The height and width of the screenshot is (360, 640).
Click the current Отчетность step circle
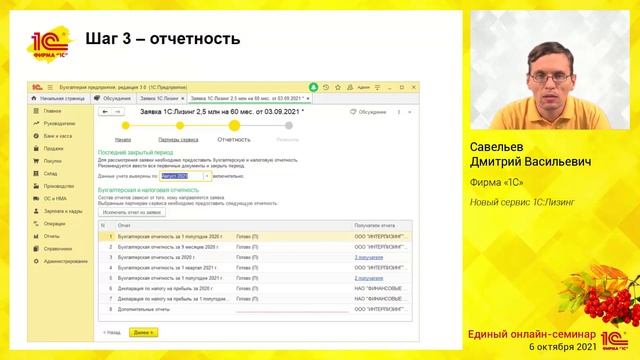[234, 126]
